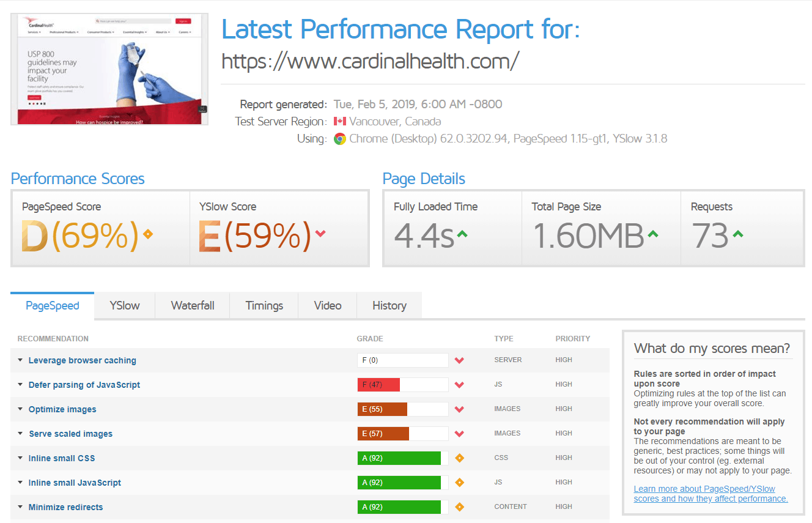Click the E (57) grade bar
This screenshot has height=523, width=812.
[403, 434]
